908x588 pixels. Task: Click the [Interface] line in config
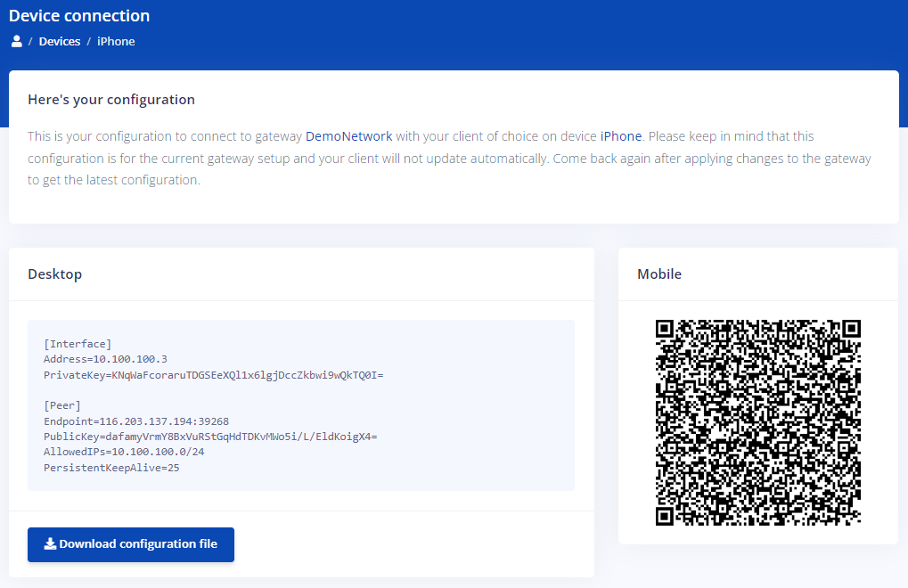pos(78,344)
